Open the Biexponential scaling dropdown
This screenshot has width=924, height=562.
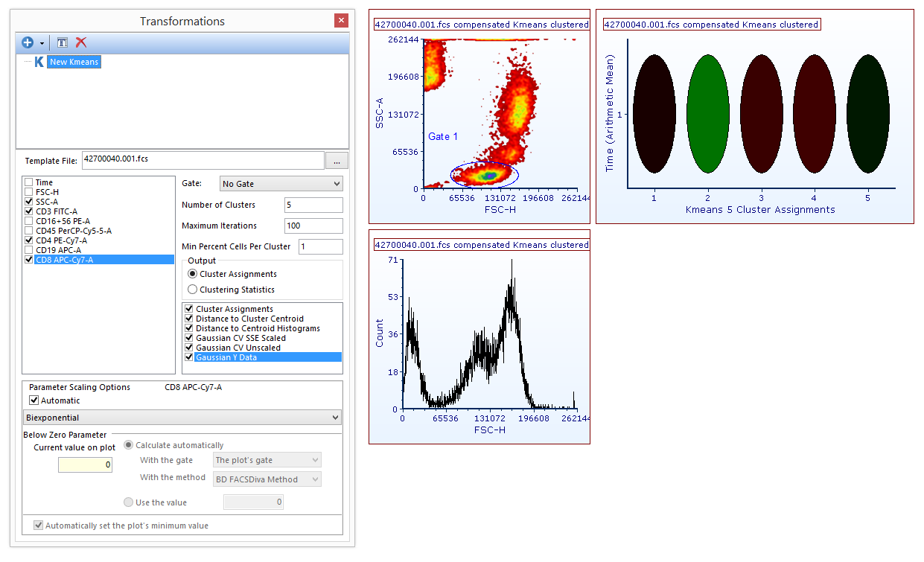click(x=182, y=418)
